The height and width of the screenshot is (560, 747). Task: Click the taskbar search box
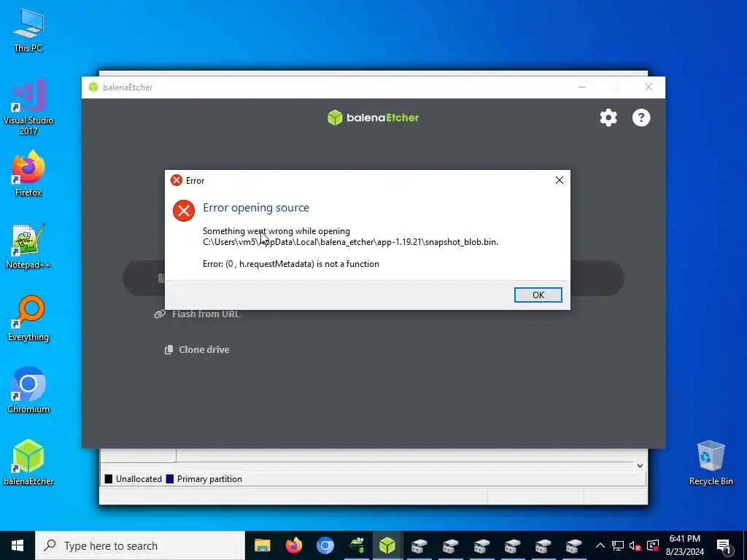click(140, 545)
